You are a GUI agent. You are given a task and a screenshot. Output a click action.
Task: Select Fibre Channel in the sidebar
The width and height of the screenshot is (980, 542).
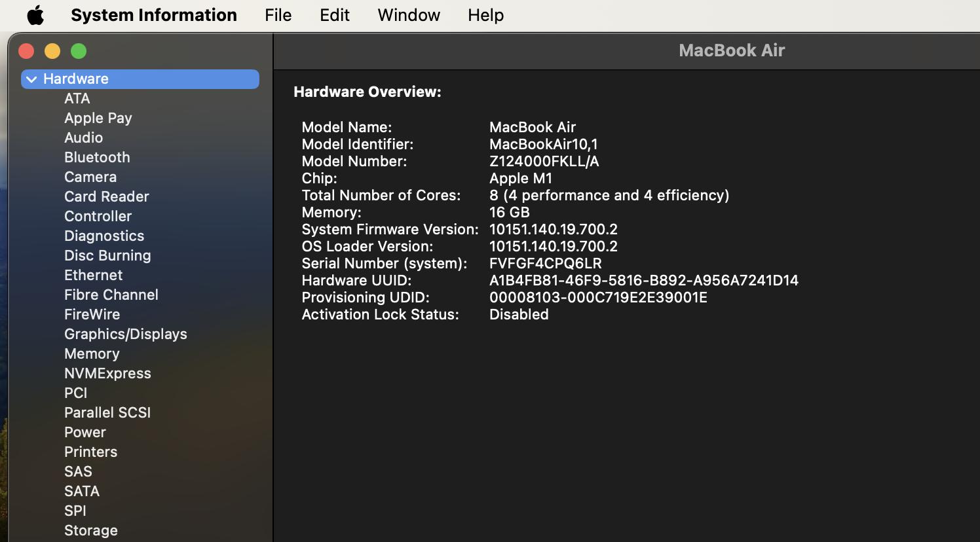111,295
